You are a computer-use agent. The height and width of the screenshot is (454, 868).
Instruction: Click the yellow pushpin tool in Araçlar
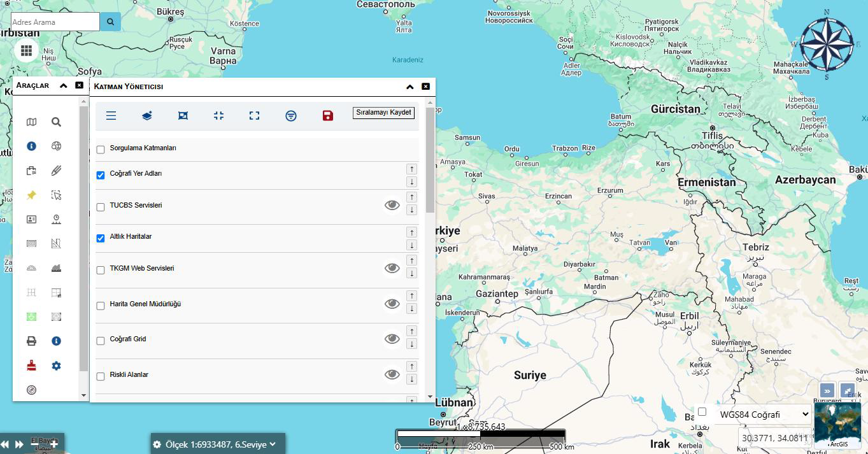coord(31,195)
